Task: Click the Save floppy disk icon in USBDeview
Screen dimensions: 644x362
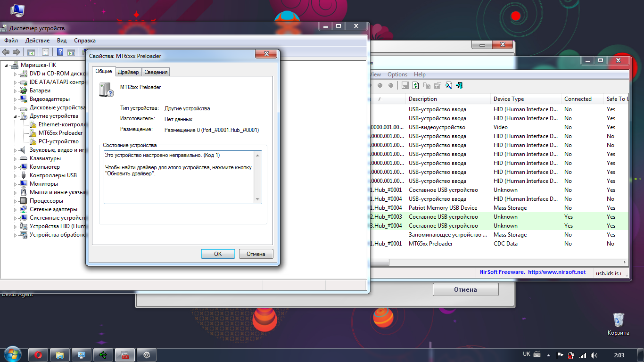Action: tap(405, 85)
